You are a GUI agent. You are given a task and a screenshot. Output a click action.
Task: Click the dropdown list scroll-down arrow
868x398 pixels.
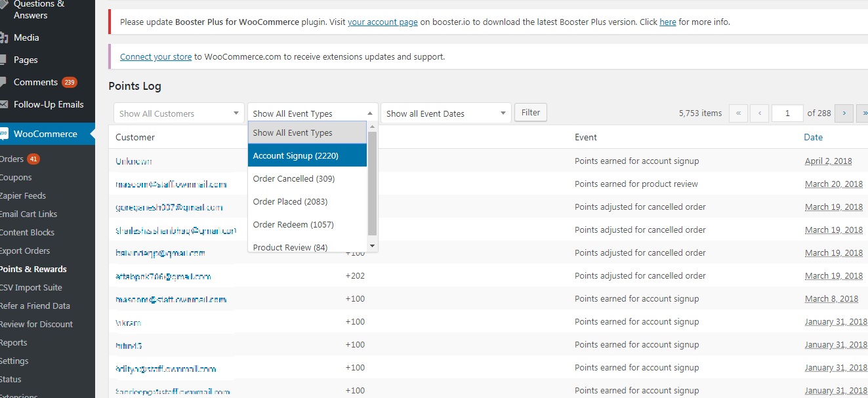tap(373, 246)
